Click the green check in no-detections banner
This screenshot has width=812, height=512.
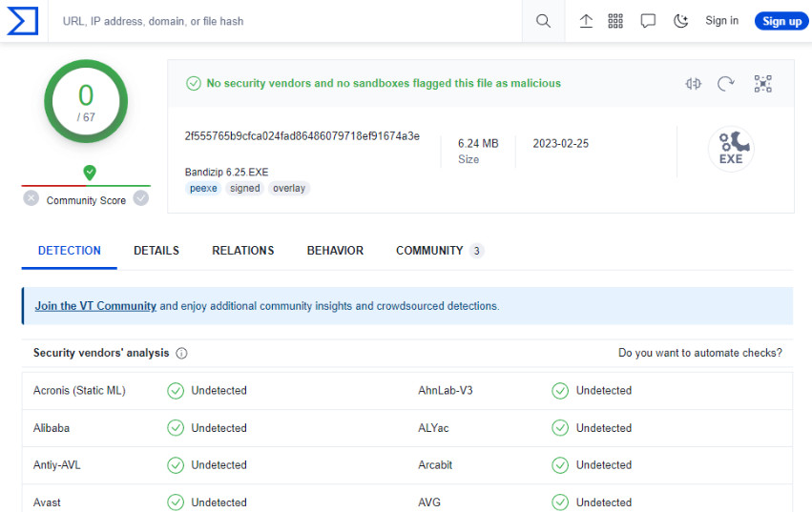click(194, 83)
